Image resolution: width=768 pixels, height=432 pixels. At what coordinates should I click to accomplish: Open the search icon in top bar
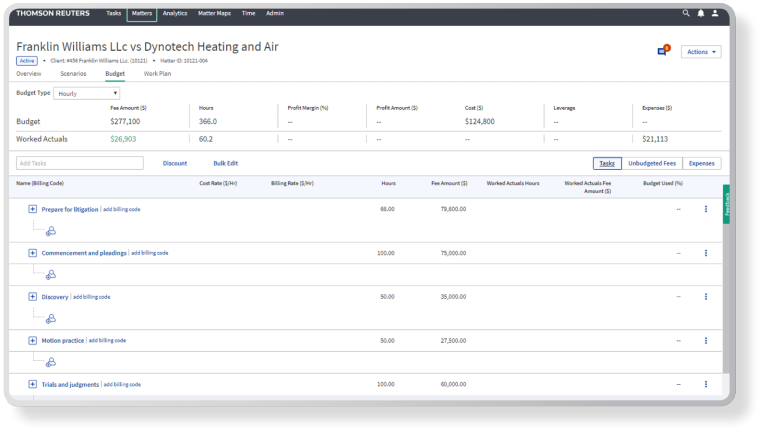[x=686, y=13]
